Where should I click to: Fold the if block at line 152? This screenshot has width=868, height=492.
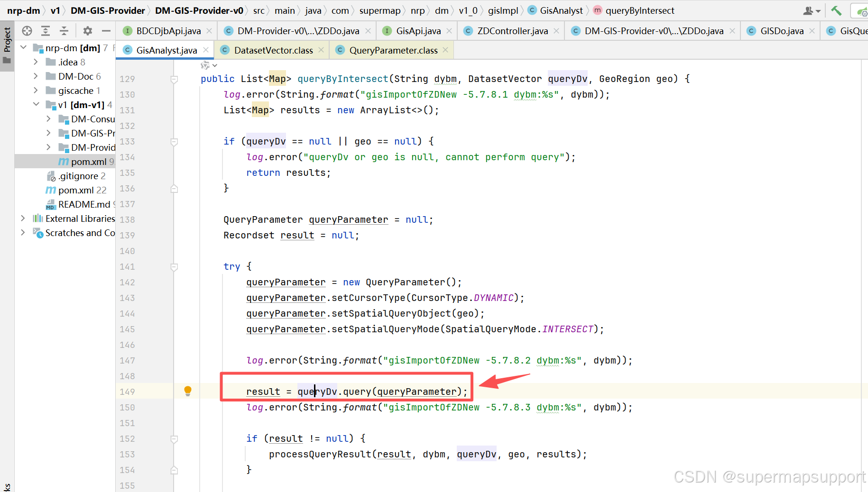tap(174, 439)
